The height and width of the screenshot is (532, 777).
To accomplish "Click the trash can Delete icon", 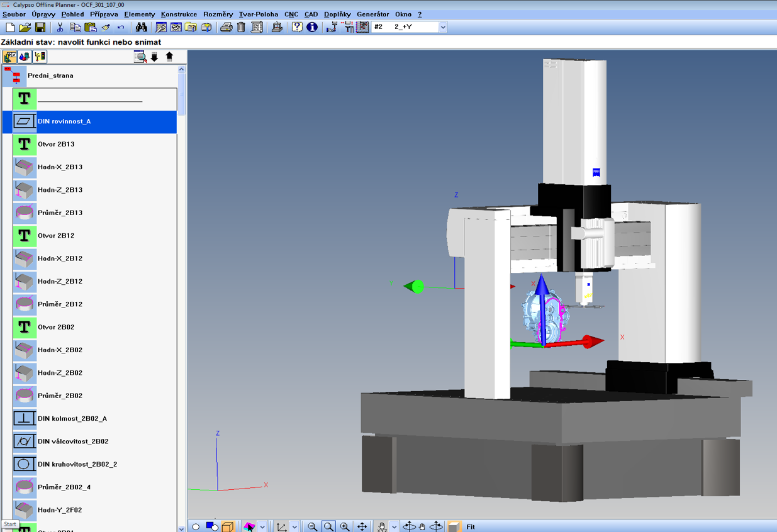I will coord(241,27).
